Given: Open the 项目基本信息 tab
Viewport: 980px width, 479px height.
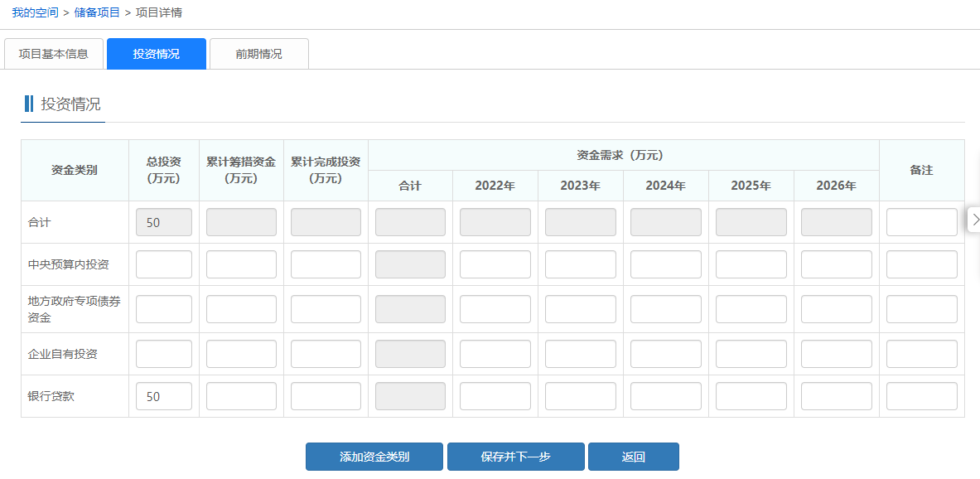Looking at the screenshot, I should click(x=54, y=54).
